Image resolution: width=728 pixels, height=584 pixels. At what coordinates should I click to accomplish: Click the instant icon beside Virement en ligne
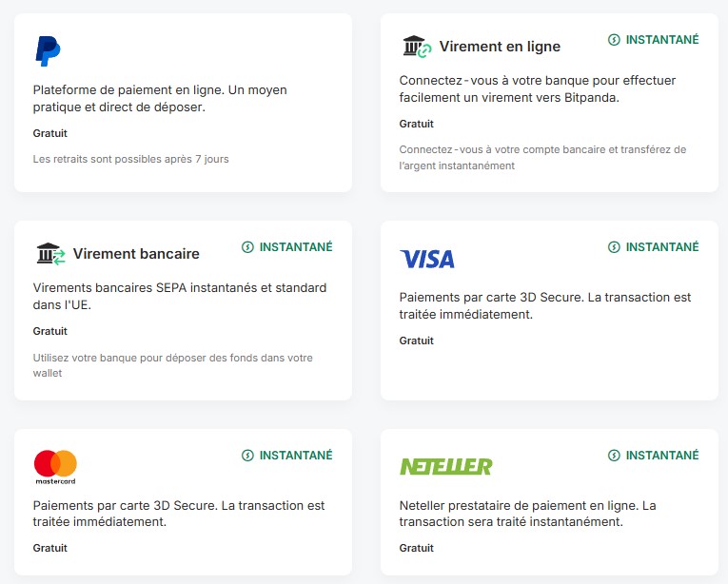pyautogui.click(x=614, y=40)
